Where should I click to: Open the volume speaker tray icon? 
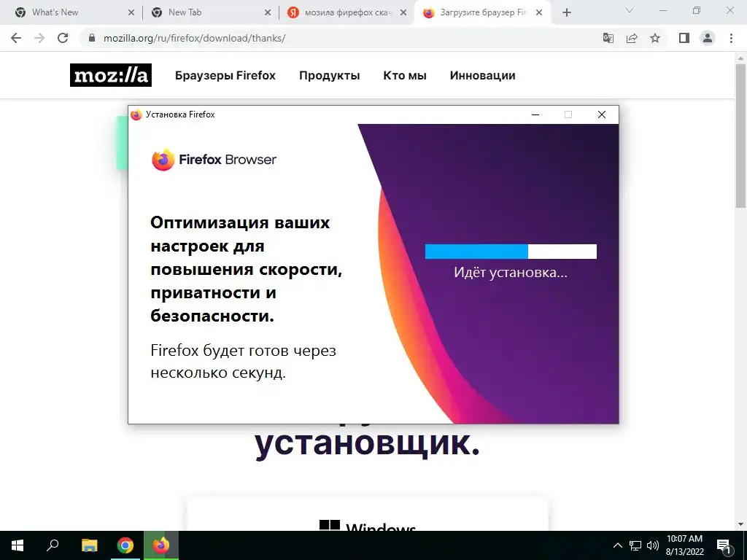tap(653, 545)
